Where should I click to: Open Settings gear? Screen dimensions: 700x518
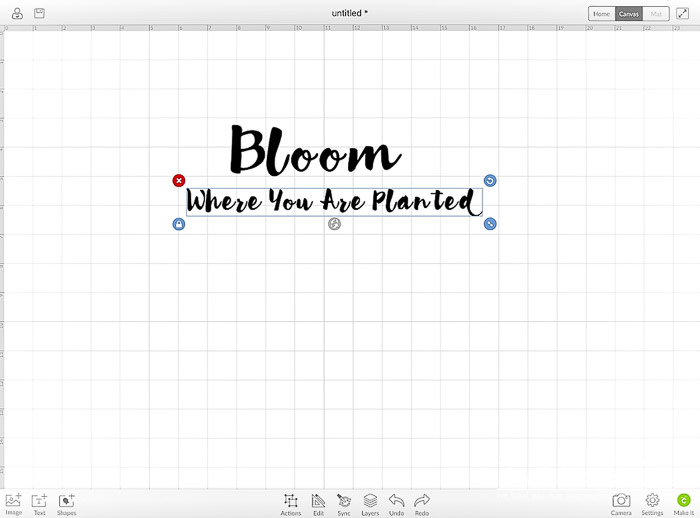(x=652, y=501)
